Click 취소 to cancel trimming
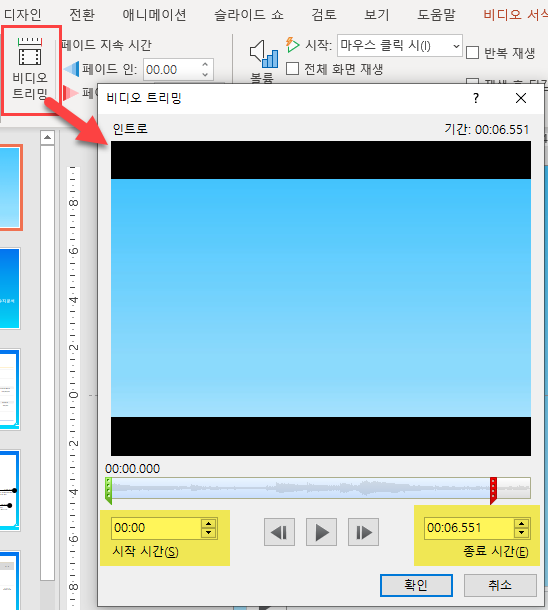This screenshot has width=548, height=610. [500, 585]
